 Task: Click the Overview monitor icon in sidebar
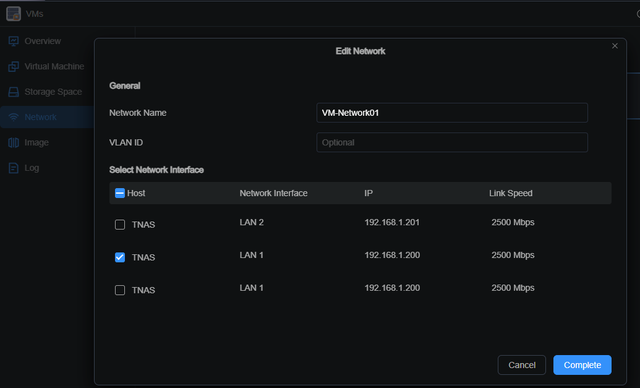point(13,41)
